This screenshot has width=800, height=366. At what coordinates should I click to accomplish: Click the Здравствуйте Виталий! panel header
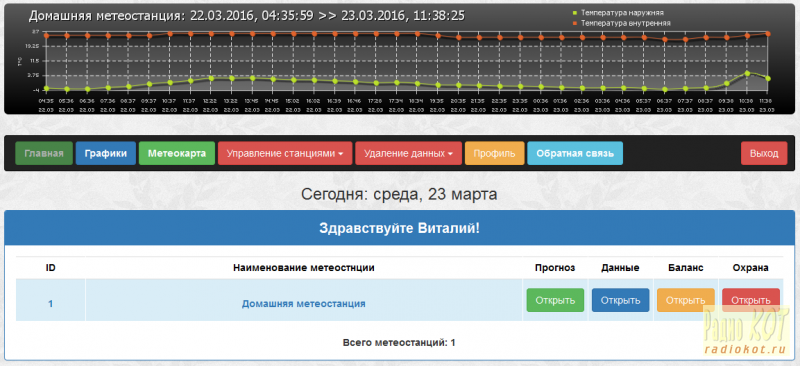pyautogui.click(x=399, y=228)
